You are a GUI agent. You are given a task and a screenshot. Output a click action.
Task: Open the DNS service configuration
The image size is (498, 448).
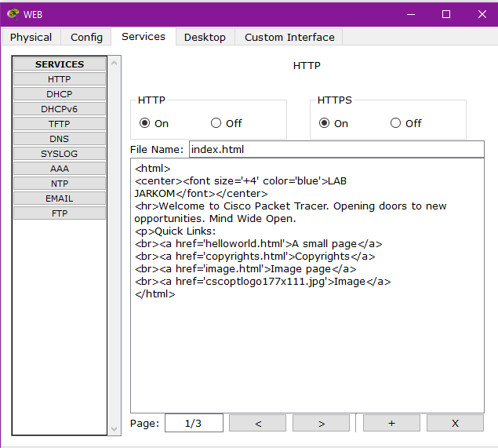pyautogui.click(x=60, y=139)
